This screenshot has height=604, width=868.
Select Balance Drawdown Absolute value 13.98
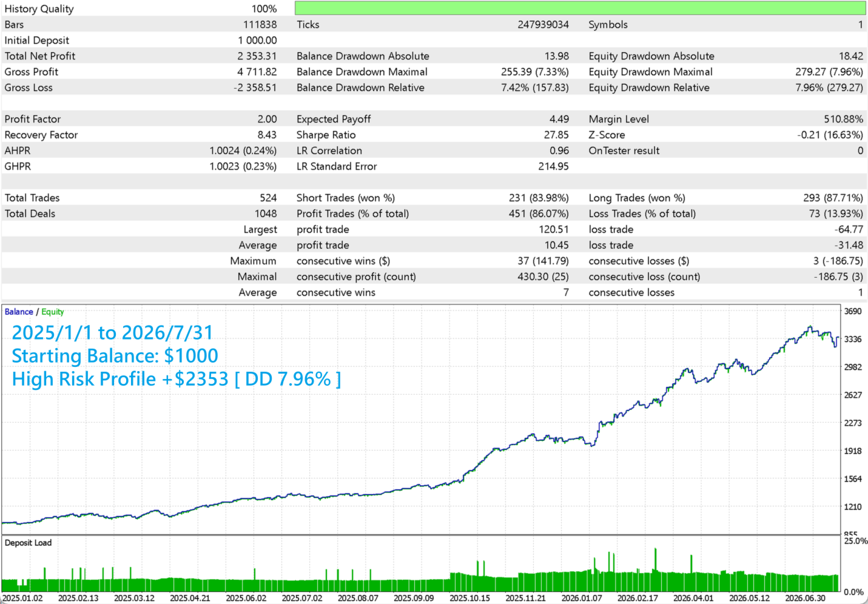[557, 56]
